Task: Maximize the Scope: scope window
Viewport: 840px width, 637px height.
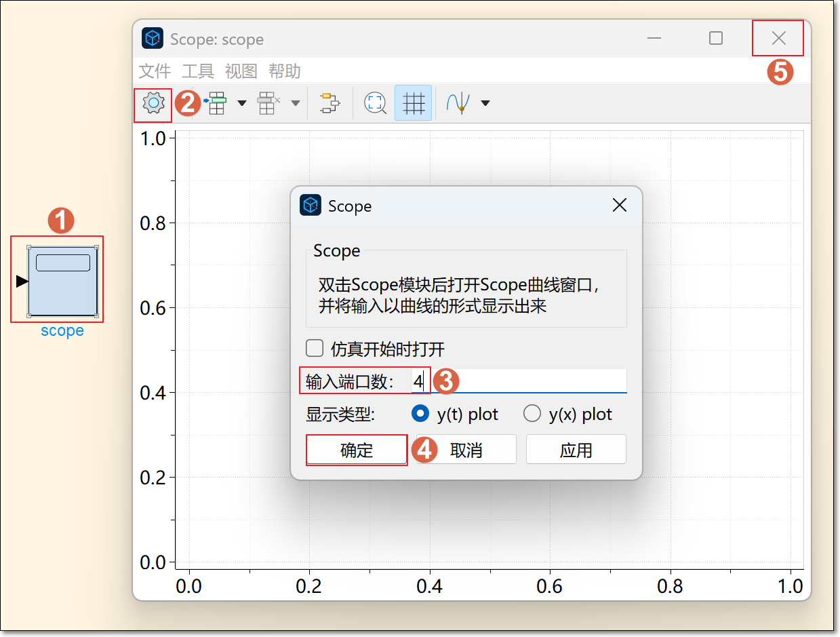Action: coord(716,39)
